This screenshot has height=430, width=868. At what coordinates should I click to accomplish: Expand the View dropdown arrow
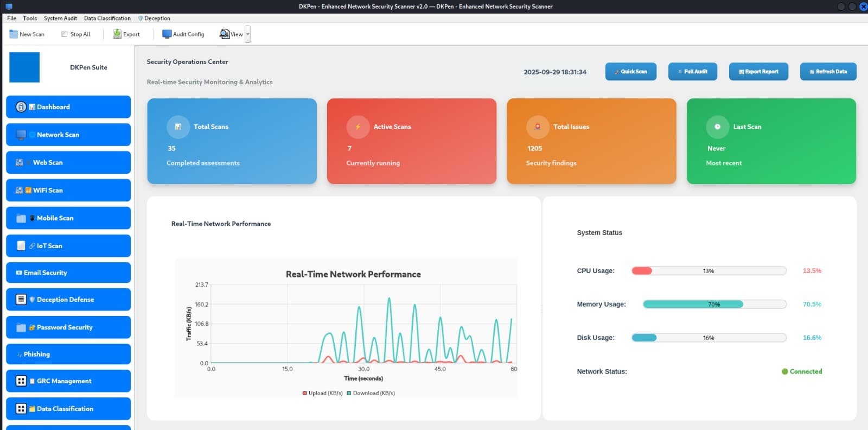(248, 34)
